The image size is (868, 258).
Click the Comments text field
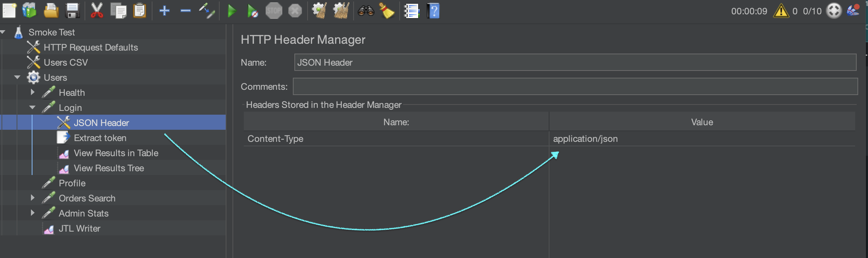tap(575, 87)
